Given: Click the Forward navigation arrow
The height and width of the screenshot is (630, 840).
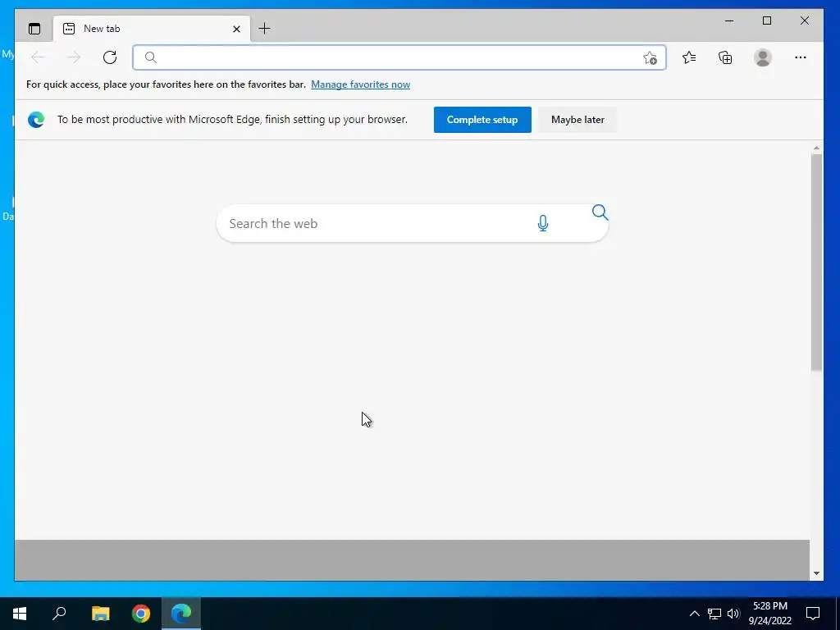Looking at the screenshot, I should (74, 57).
